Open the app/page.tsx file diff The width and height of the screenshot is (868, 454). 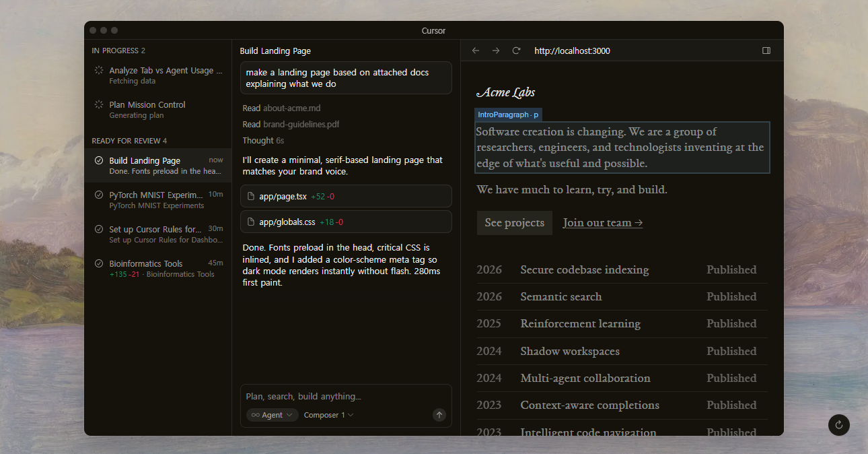[x=346, y=196]
